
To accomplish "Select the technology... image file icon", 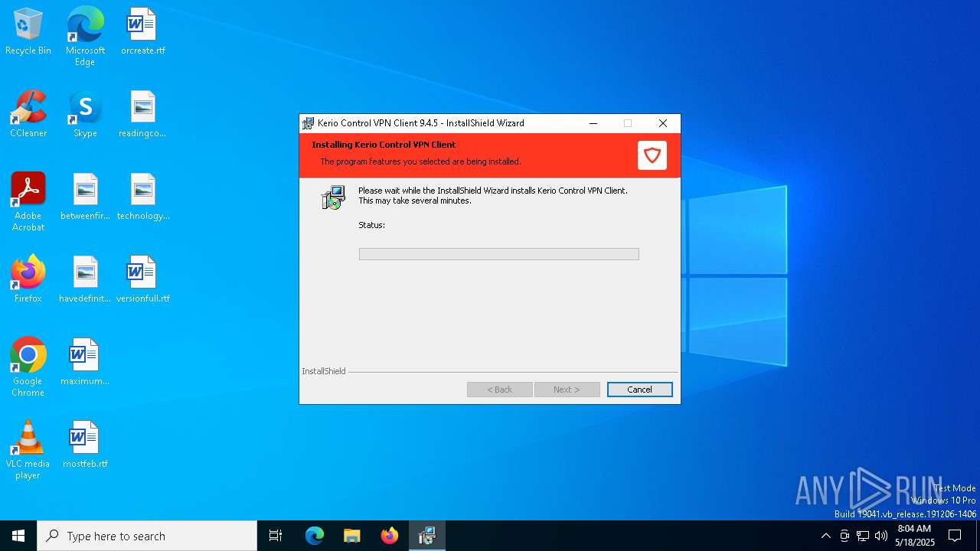I will pyautogui.click(x=142, y=197).
